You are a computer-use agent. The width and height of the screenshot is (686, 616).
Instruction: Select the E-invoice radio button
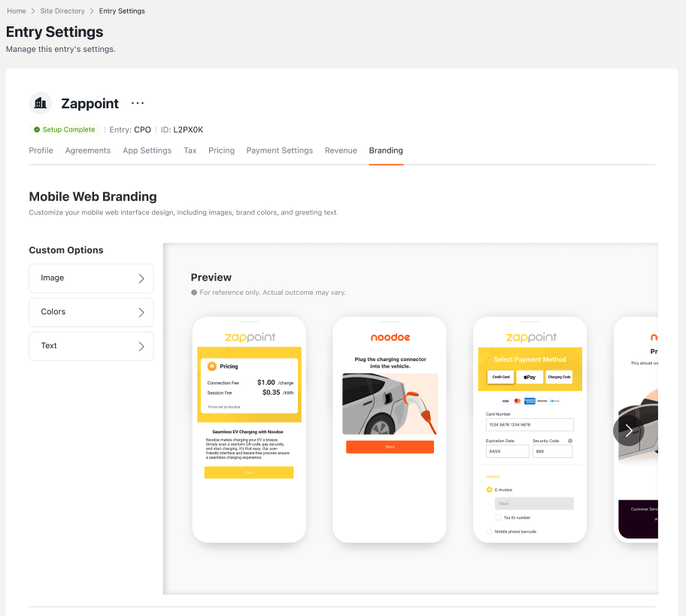pyautogui.click(x=490, y=490)
